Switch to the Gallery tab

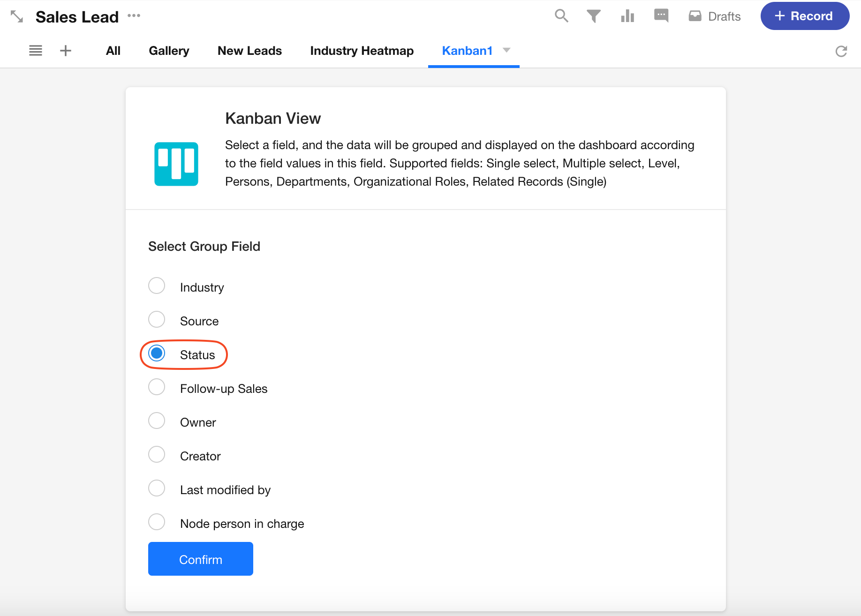[x=169, y=51]
